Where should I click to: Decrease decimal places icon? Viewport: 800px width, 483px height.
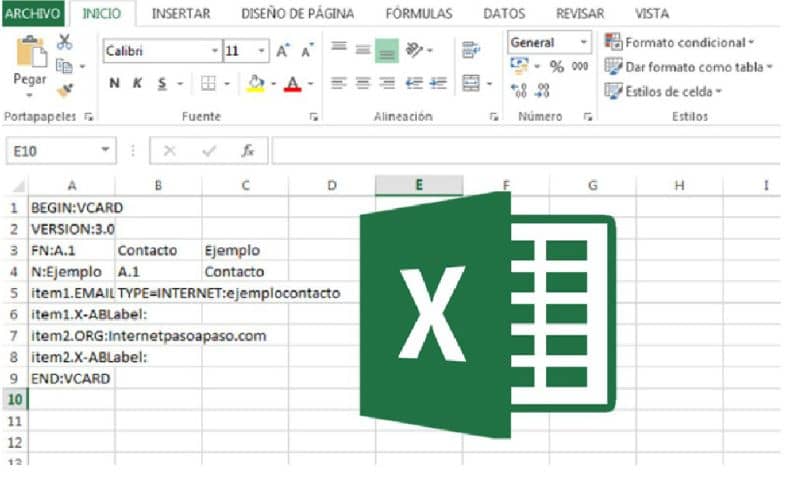tap(542, 91)
